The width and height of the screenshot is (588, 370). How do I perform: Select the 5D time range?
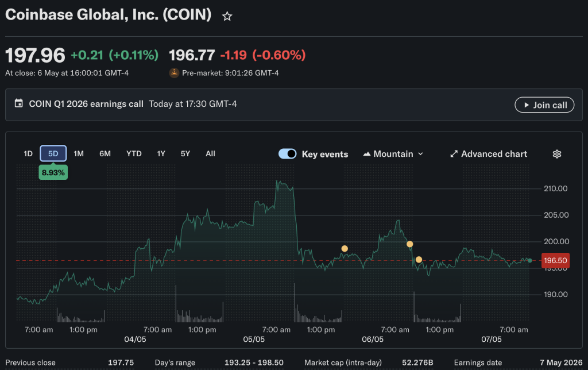[53, 153]
